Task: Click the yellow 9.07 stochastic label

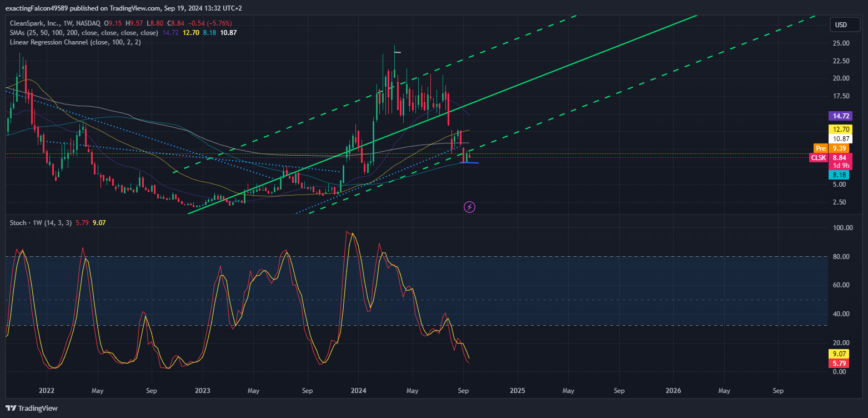Action: (x=839, y=354)
